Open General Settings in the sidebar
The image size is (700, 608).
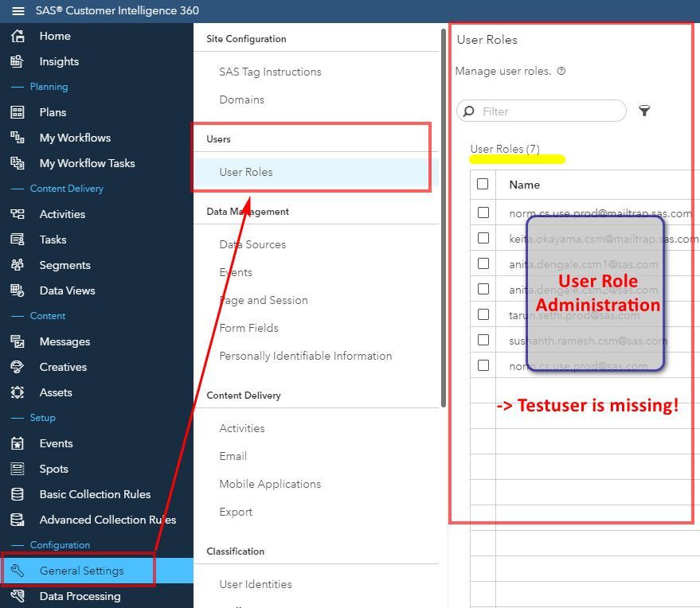pos(81,571)
